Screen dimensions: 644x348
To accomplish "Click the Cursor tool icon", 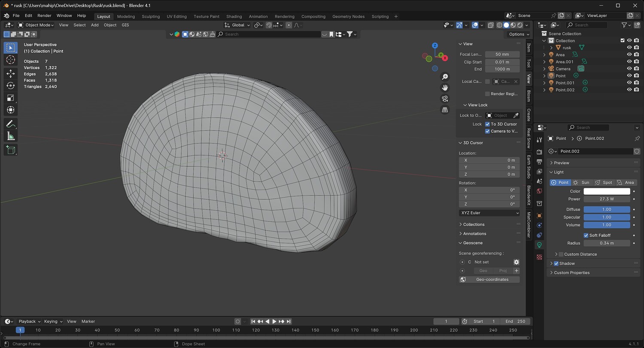I will pos(11,60).
